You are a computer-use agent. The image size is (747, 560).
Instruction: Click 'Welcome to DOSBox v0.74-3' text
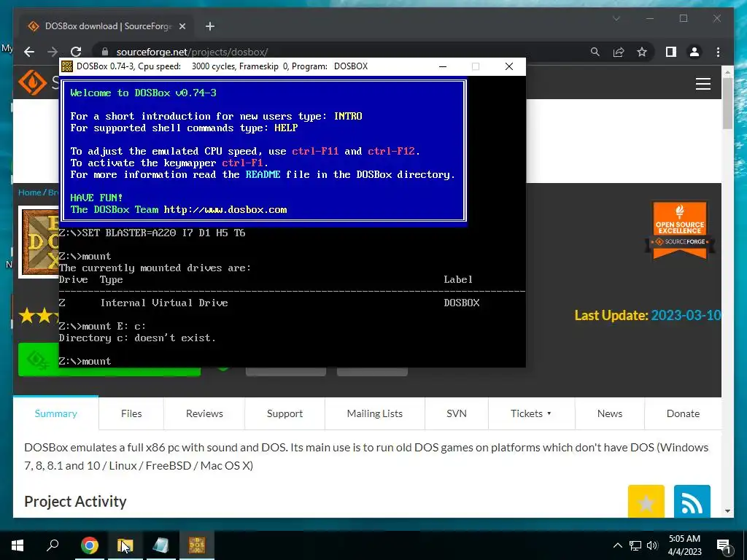tap(144, 93)
